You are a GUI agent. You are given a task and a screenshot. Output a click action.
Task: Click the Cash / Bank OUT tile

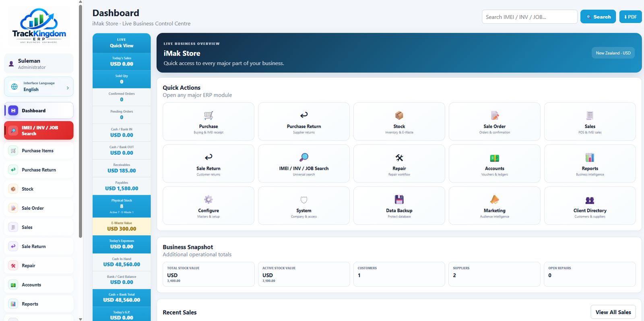tap(122, 150)
